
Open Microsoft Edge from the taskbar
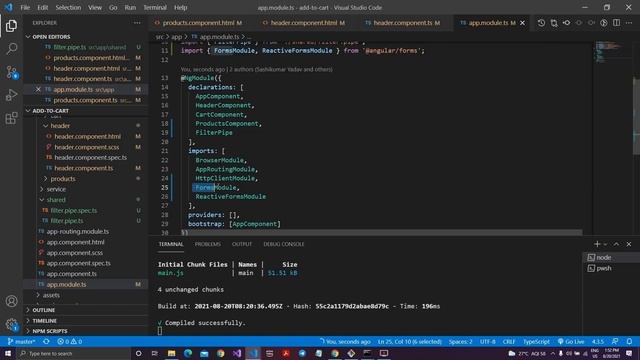[x=188, y=353]
